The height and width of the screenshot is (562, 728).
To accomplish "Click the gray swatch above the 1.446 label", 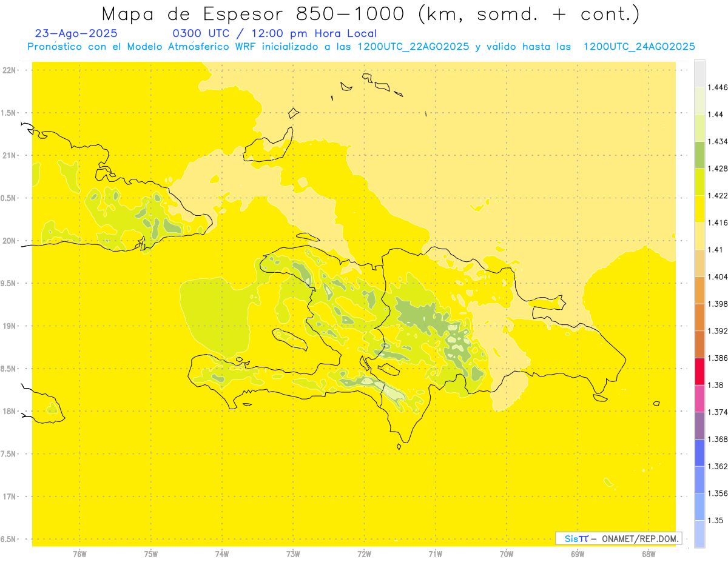I will pyautogui.click(x=699, y=73).
